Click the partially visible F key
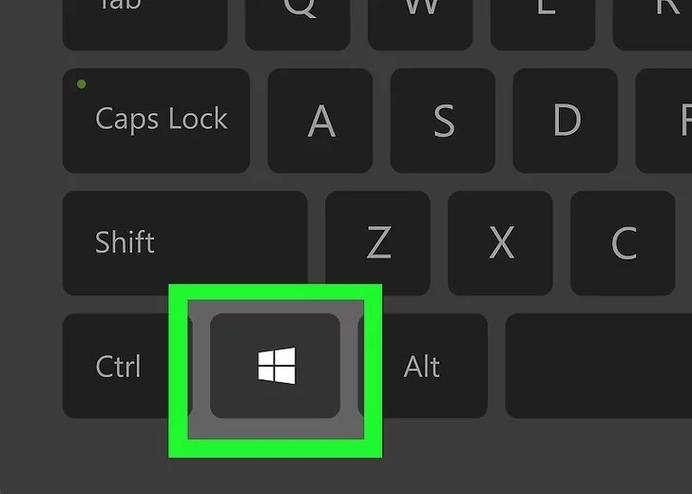 tap(664, 121)
